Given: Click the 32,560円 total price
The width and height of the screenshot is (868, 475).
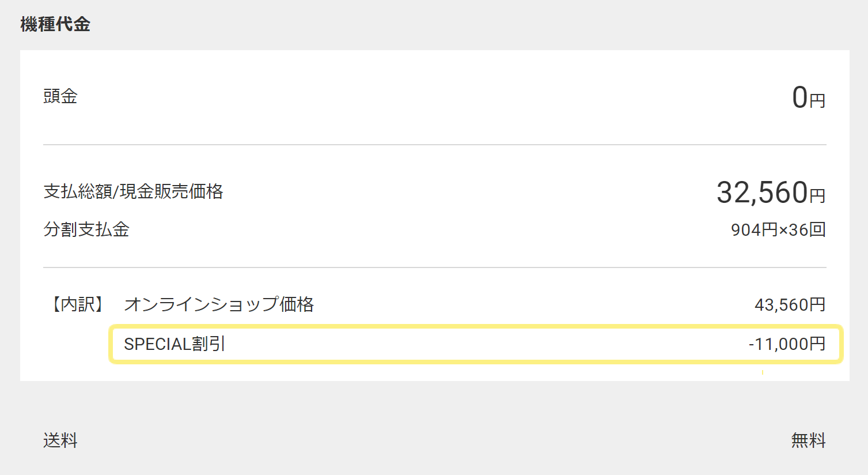Looking at the screenshot, I should click(x=771, y=193).
